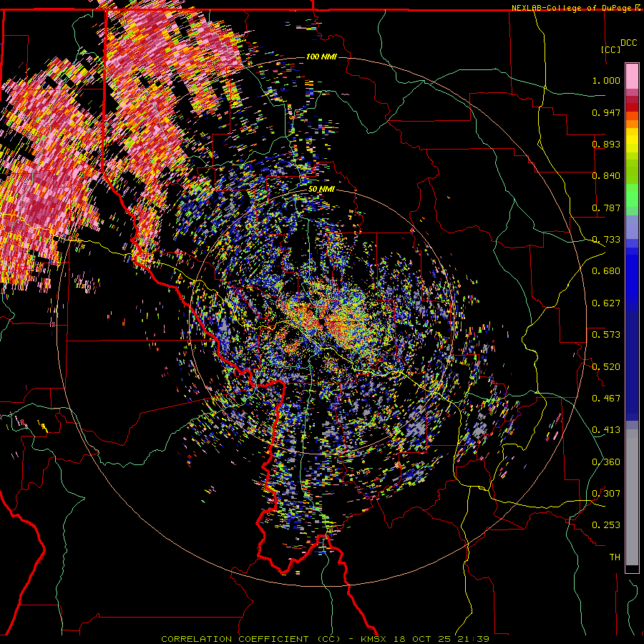The width and height of the screenshot is (644, 644).
Task: Click the 0.627 scale value
Action: pyautogui.click(x=606, y=303)
